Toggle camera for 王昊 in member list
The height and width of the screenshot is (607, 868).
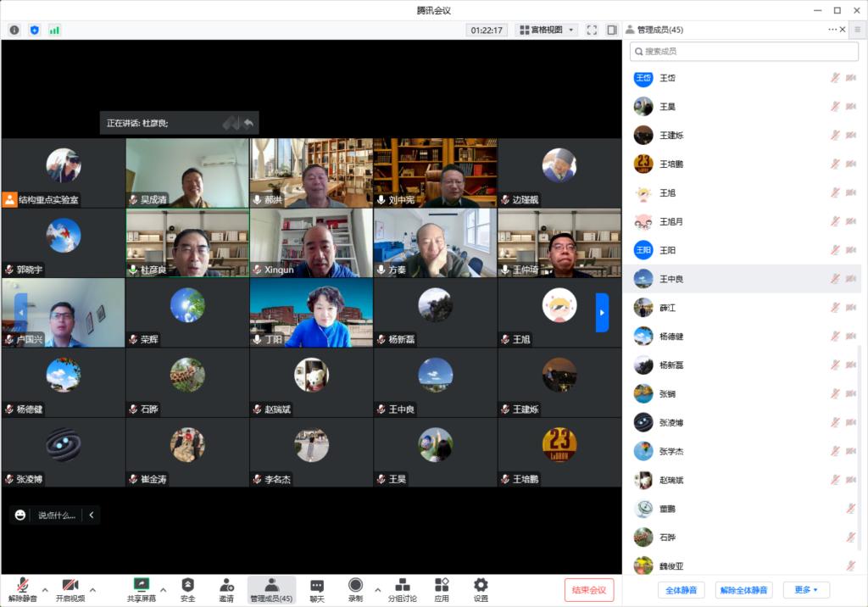tap(851, 106)
